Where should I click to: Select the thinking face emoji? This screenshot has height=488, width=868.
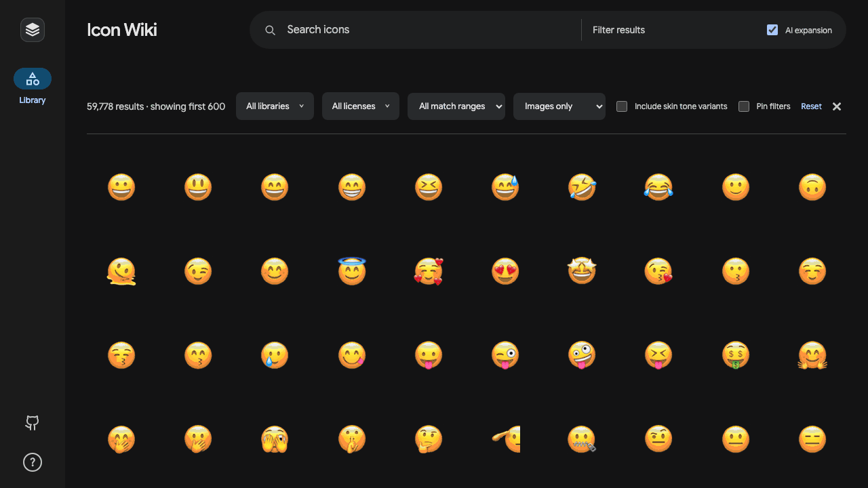tap(429, 439)
